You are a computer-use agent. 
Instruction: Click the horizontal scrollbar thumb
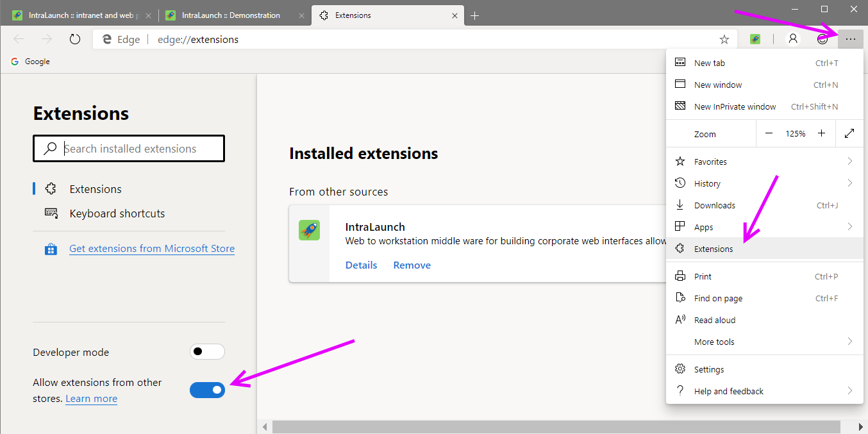(x=556, y=427)
